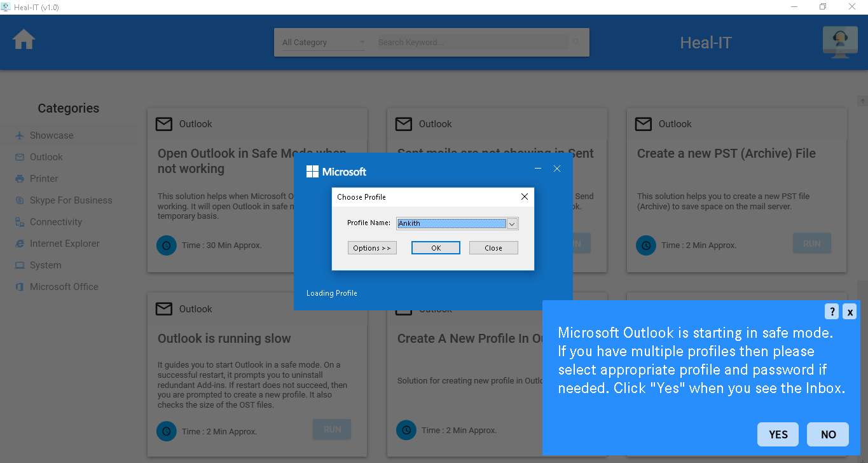
Task: Click the Home icon in top navigation
Action: click(x=24, y=39)
